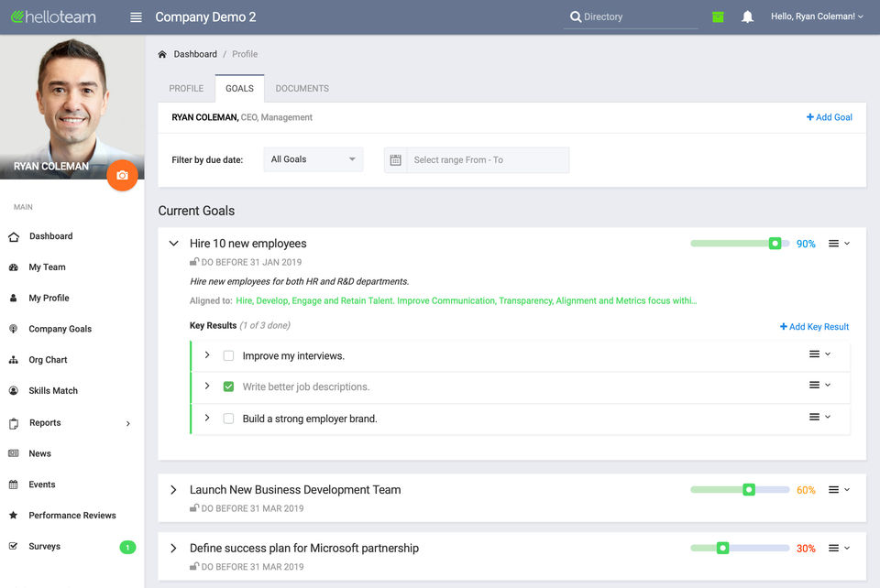
Task: Click the calendar icon by date range
Action: 396,160
